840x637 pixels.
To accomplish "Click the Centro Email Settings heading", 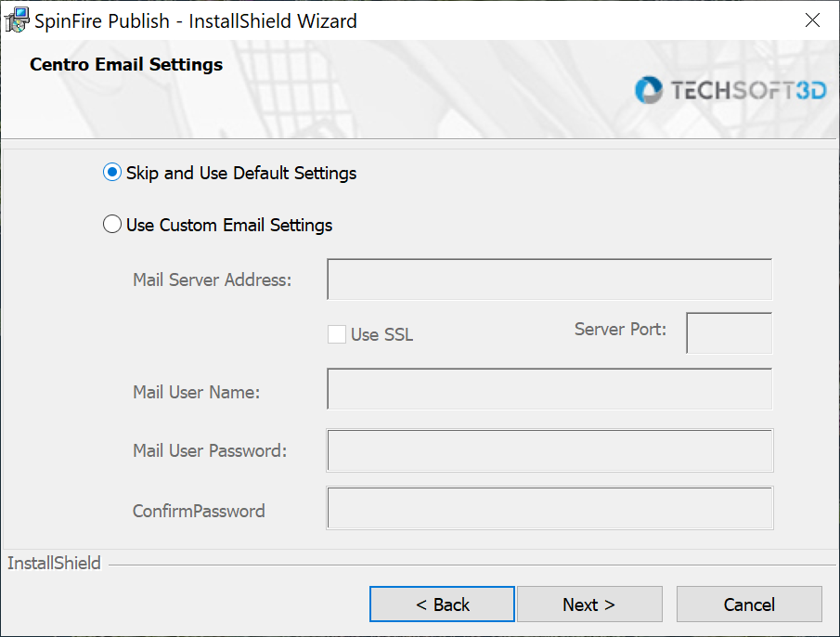I will coord(126,64).
